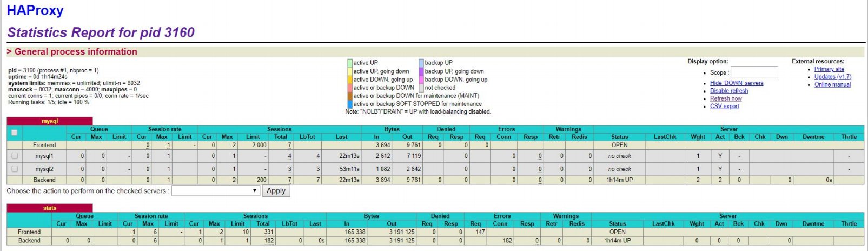Click the stats Frontend row label
Screen dimensions: 868x251
click(x=29, y=232)
